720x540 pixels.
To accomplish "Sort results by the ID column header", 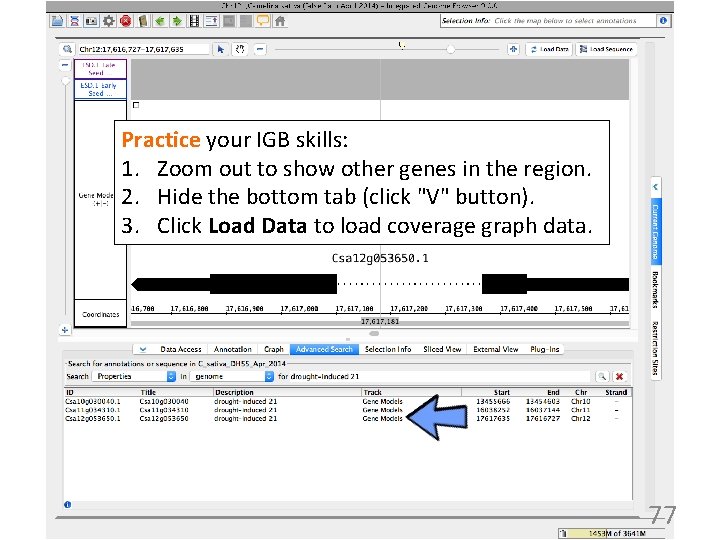I will click(x=101, y=393).
